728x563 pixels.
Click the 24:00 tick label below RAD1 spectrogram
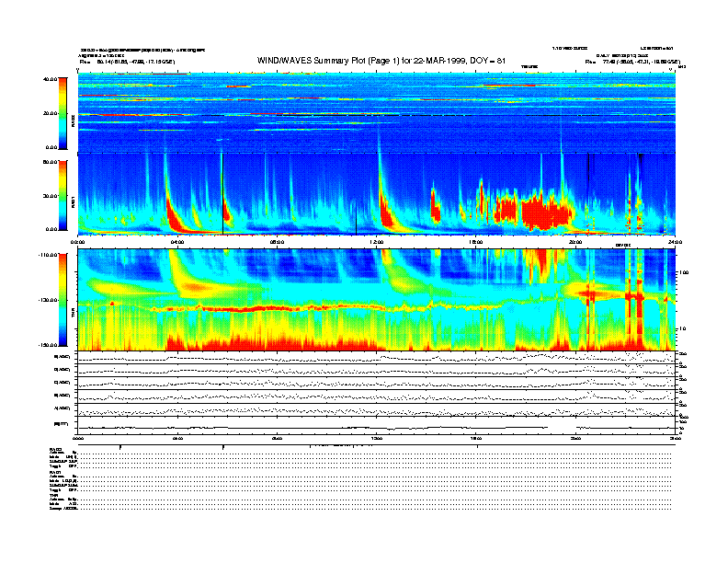pos(675,242)
